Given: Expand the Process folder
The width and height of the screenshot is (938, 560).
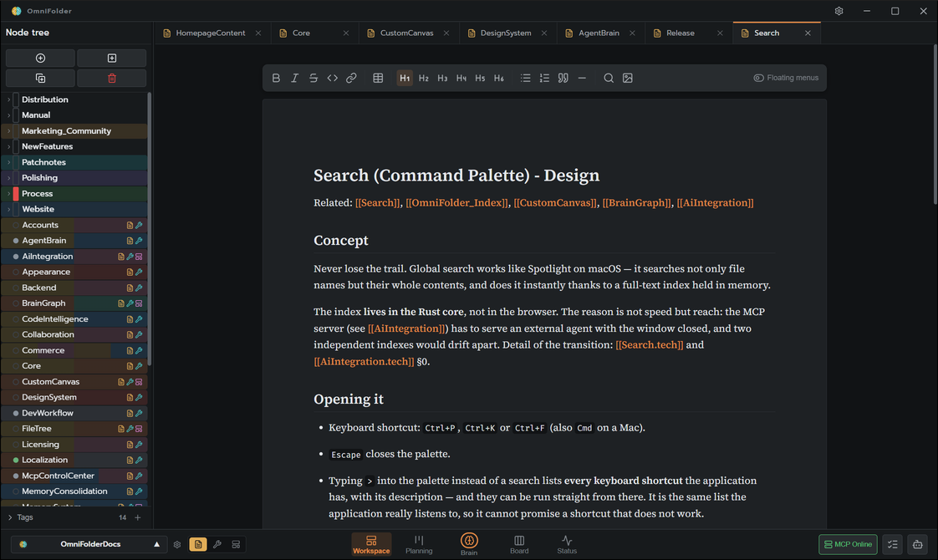Looking at the screenshot, I should pyautogui.click(x=9, y=194).
